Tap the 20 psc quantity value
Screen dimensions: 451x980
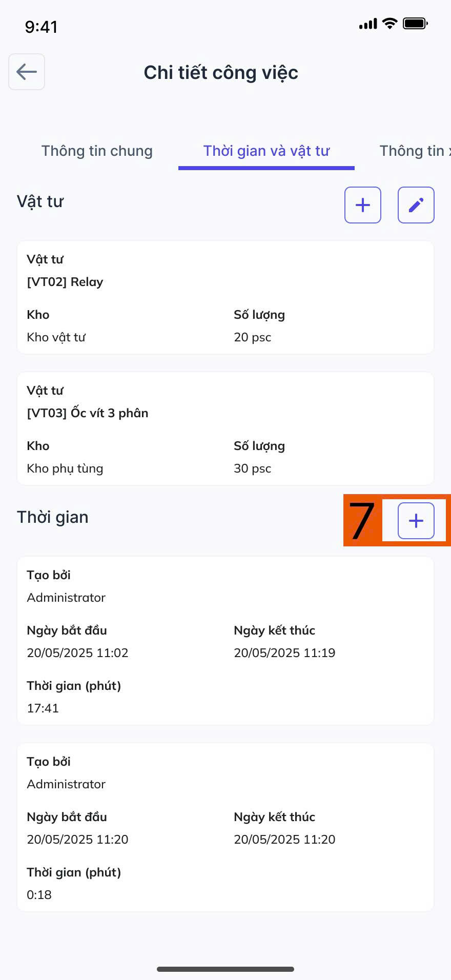coord(253,337)
